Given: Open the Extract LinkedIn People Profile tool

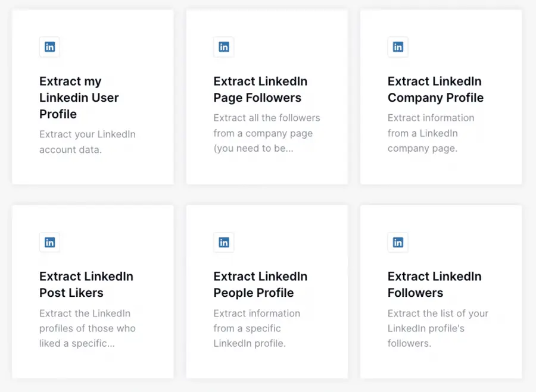Looking at the screenshot, I should (260, 284).
